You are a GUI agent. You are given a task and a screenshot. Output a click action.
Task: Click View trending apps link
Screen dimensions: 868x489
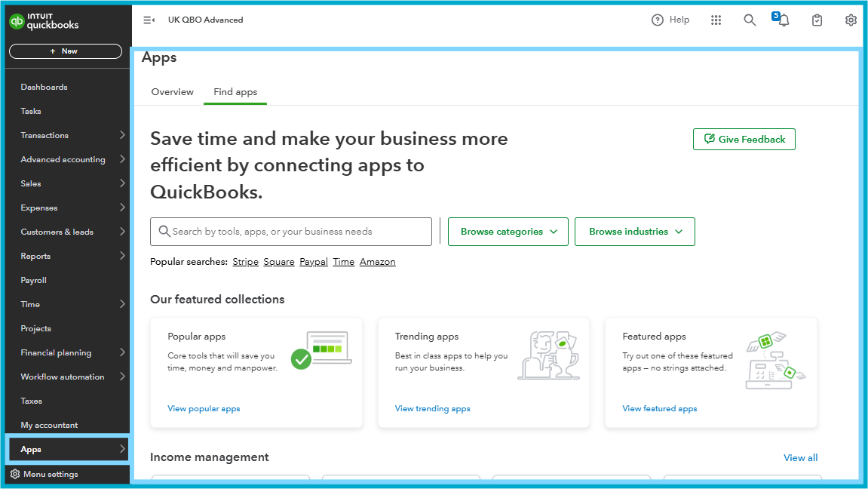point(432,409)
